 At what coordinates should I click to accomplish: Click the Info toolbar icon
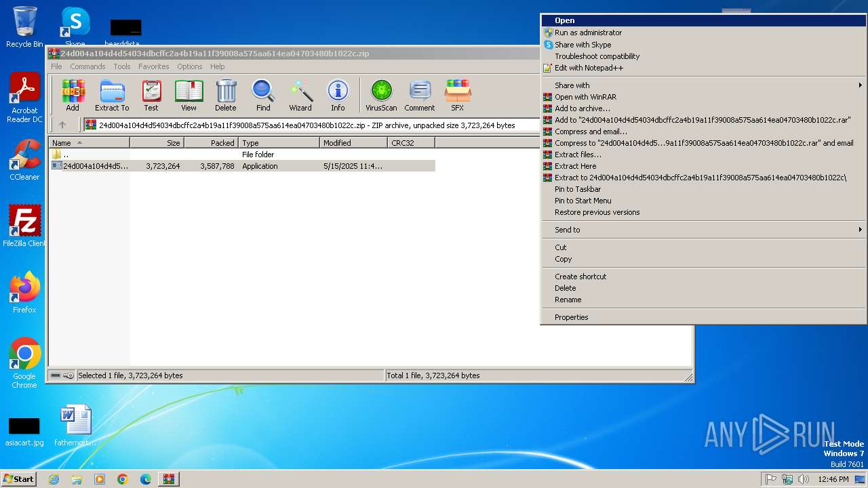tap(338, 96)
